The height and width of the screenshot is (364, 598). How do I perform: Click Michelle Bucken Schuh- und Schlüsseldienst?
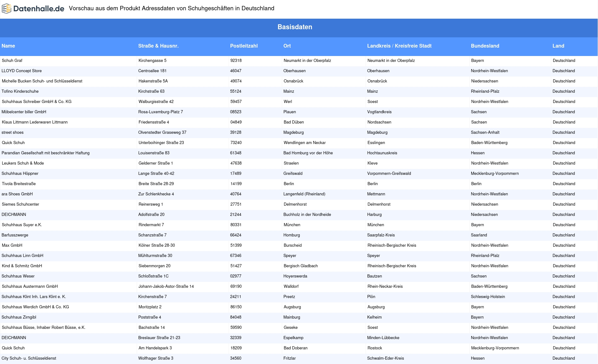click(42, 81)
